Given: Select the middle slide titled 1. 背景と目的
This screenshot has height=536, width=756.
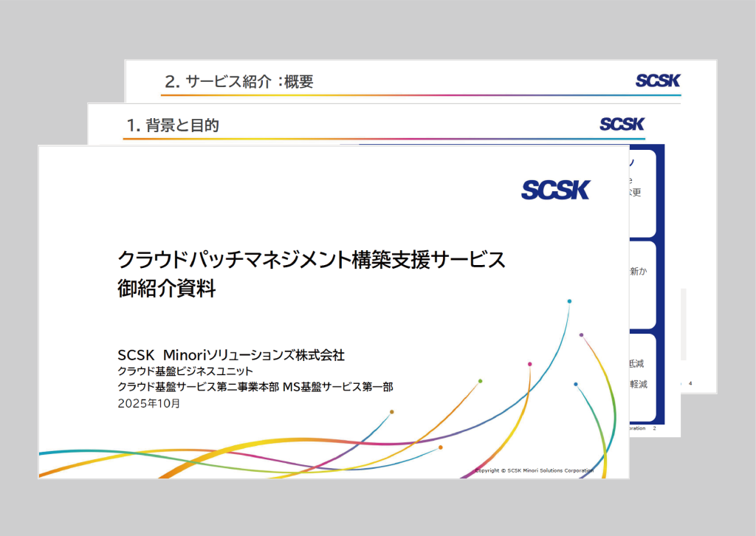Looking at the screenshot, I should pyautogui.click(x=173, y=126).
